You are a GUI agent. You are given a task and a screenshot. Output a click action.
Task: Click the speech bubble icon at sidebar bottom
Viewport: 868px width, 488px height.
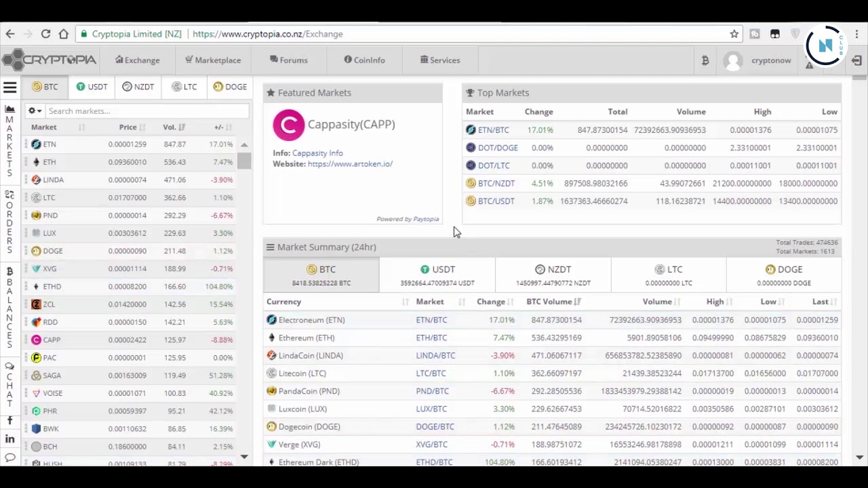(9, 458)
